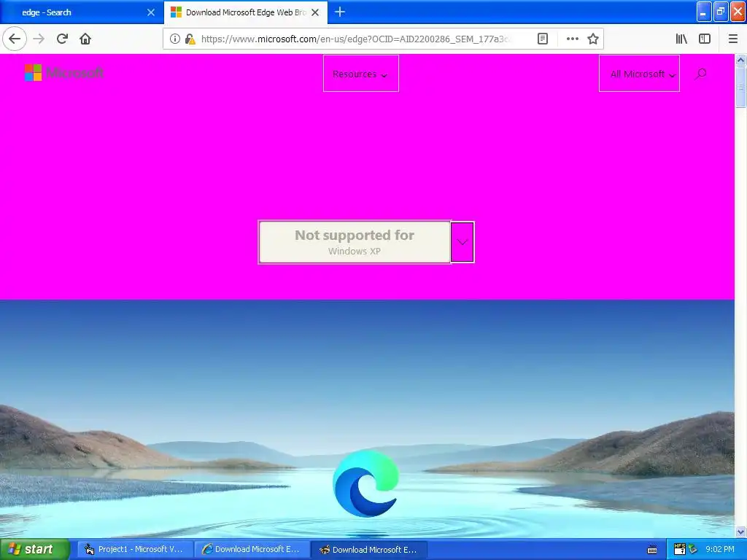Go back using the browser back arrow

(15, 39)
